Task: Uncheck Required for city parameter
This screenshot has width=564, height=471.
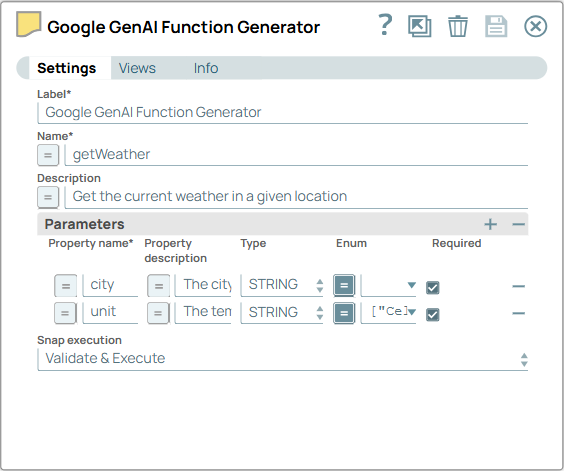Action: (432, 287)
